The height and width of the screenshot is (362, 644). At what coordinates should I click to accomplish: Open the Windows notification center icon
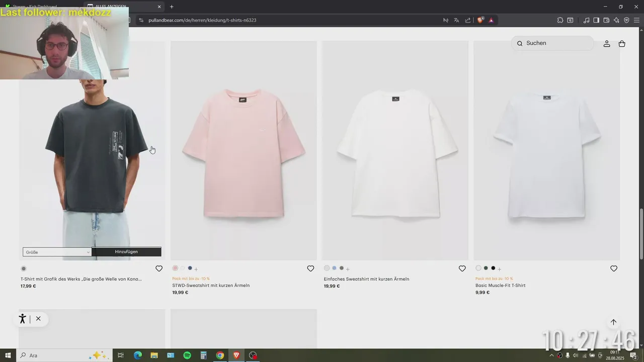coord(634,355)
